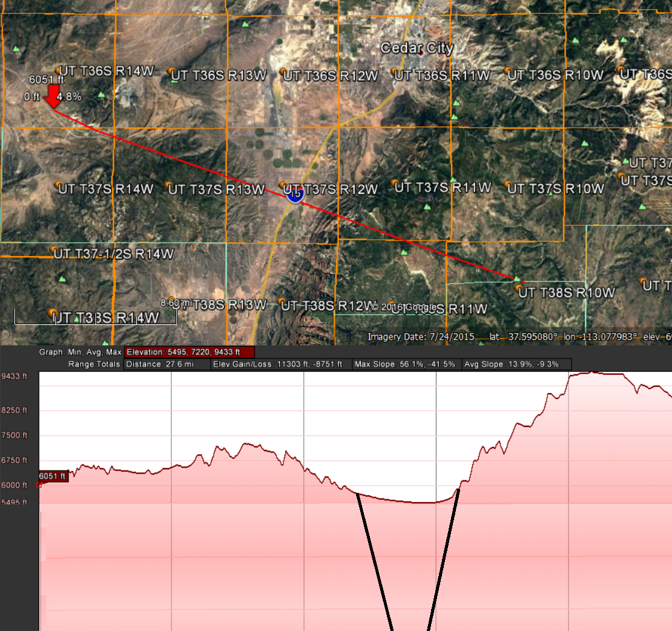Click green peak triangle at red path's east end
Screen dimensions: 672x631
516,279
